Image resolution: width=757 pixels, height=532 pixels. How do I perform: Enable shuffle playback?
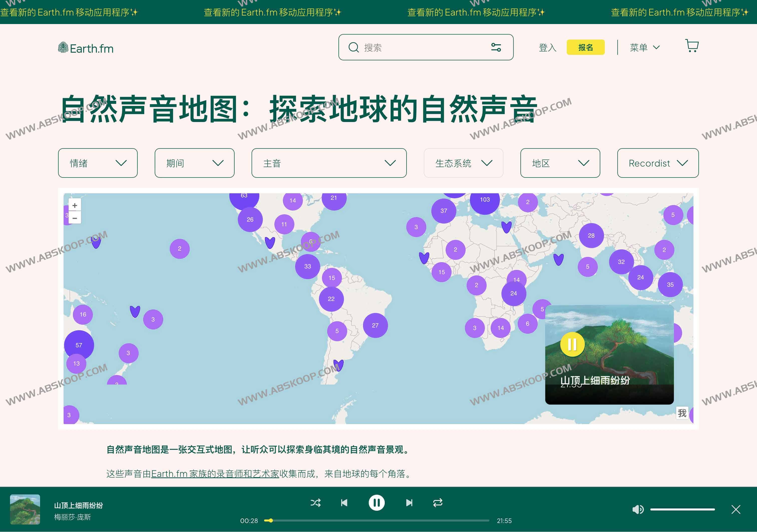click(x=315, y=503)
